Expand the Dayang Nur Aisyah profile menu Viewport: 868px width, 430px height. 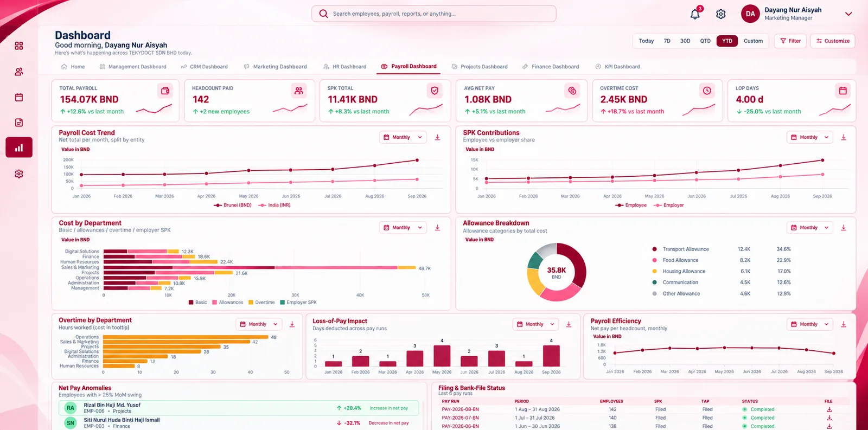pos(848,14)
